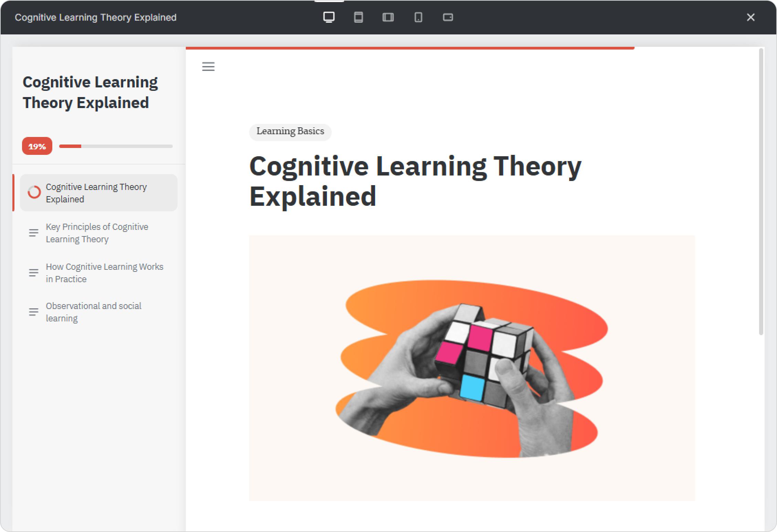Image resolution: width=777 pixels, height=532 pixels.
Task: Switch to tablet landscape preview
Action: pyautogui.click(x=388, y=17)
